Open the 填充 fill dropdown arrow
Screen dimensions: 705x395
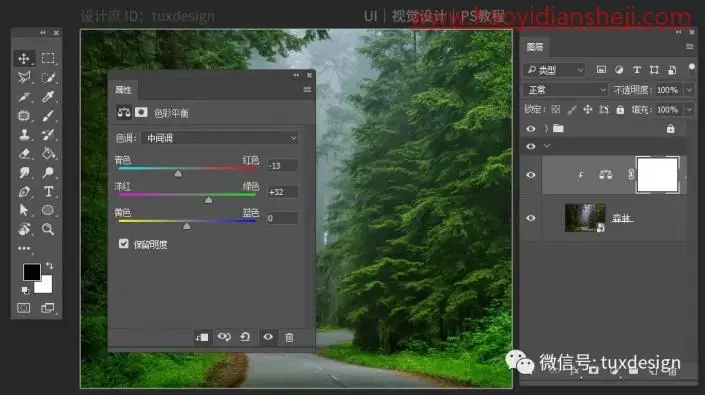(x=690, y=109)
